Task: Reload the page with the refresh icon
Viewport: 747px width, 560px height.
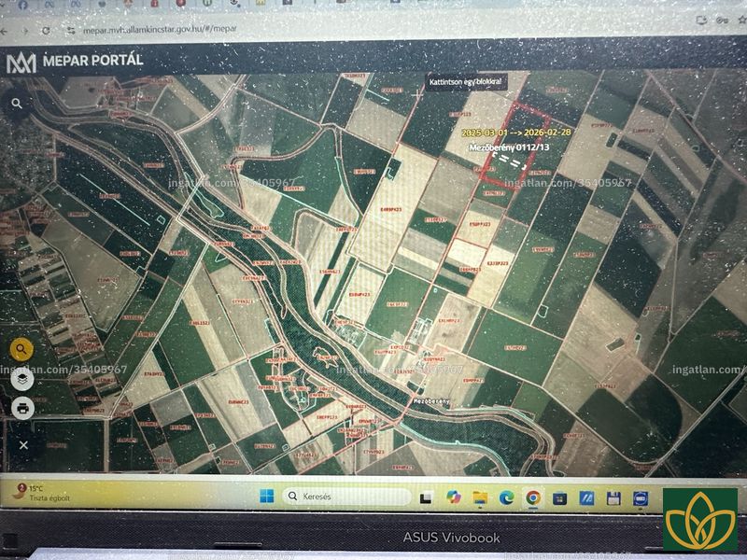Action: click(46, 31)
